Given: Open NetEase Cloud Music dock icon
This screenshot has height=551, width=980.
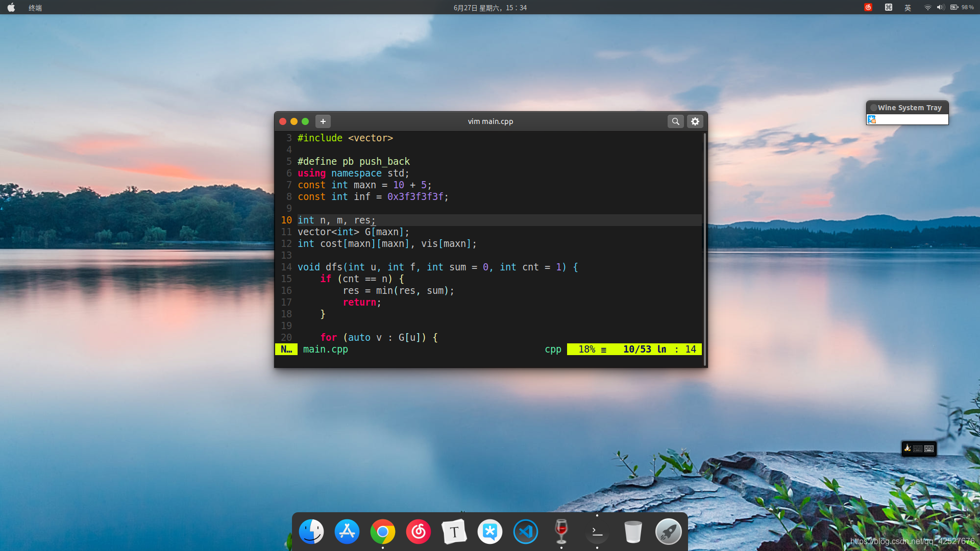Looking at the screenshot, I should [419, 532].
